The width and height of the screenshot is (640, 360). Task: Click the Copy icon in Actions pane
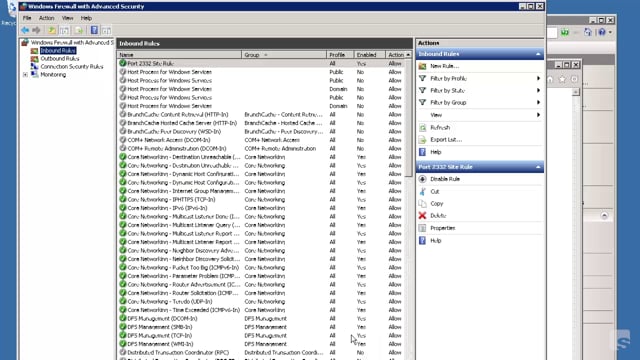(422, 203)
